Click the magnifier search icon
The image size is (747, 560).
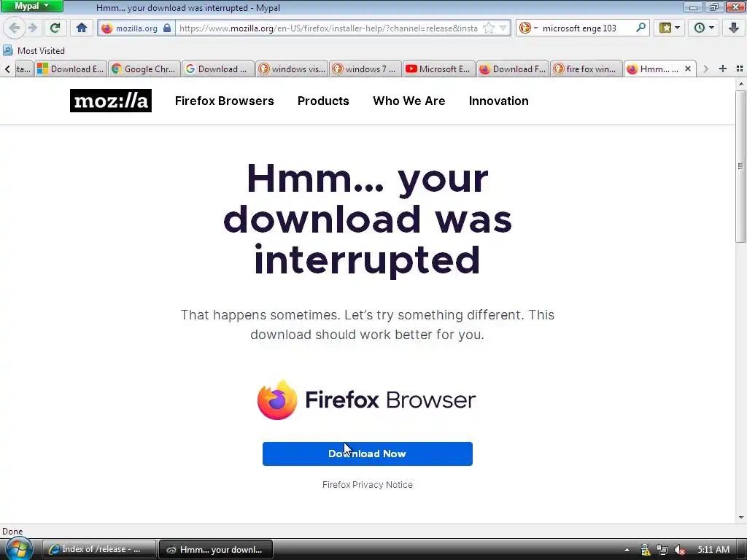[640, 28]
